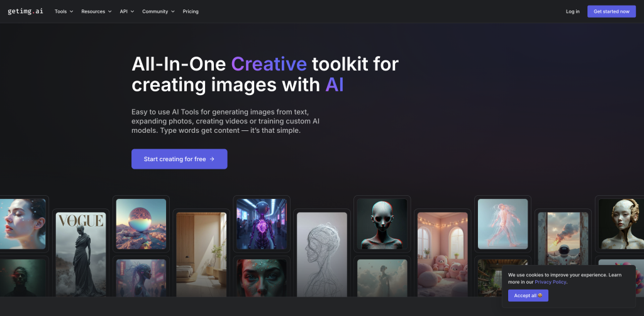Open the Privacy Policy link
Screen dimensions: 644x316
(x=550, y=282)
